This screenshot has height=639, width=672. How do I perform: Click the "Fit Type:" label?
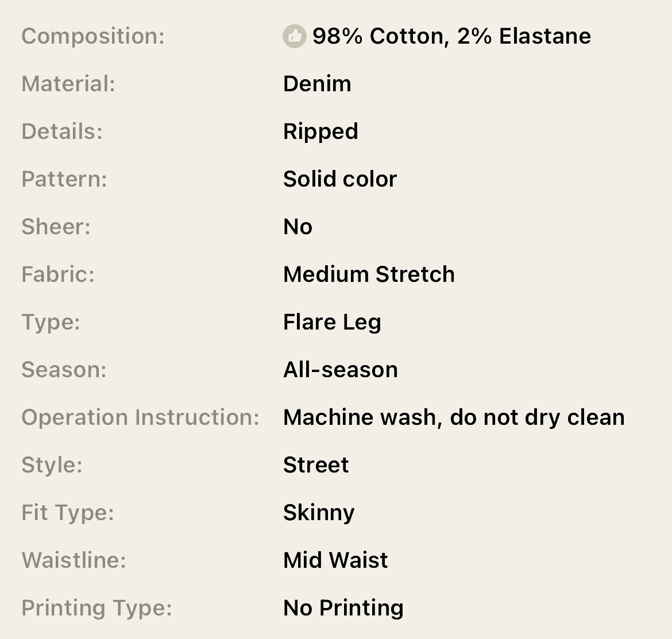pos(68,513)
